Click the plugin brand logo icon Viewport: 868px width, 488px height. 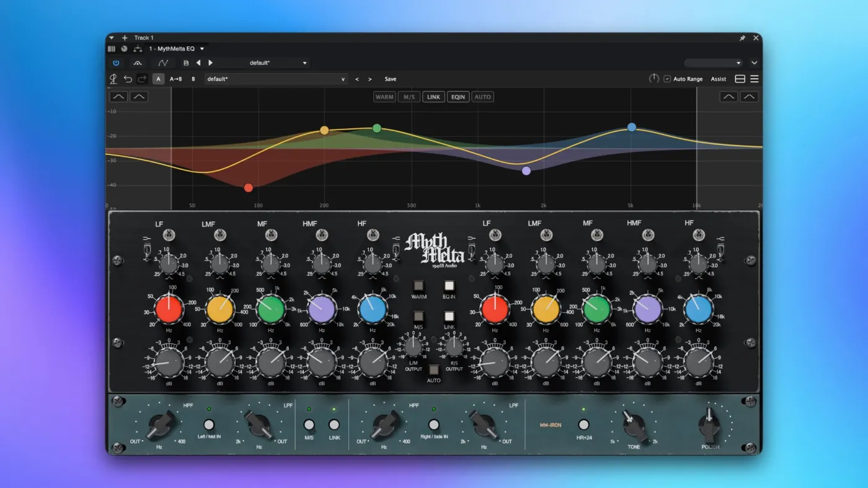(x=113, y=79)
